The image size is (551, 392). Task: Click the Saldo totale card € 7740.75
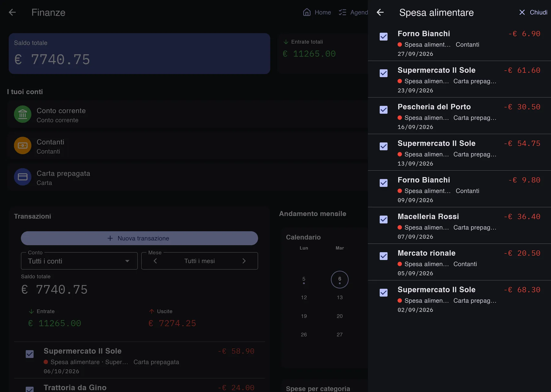pos(139,54)
